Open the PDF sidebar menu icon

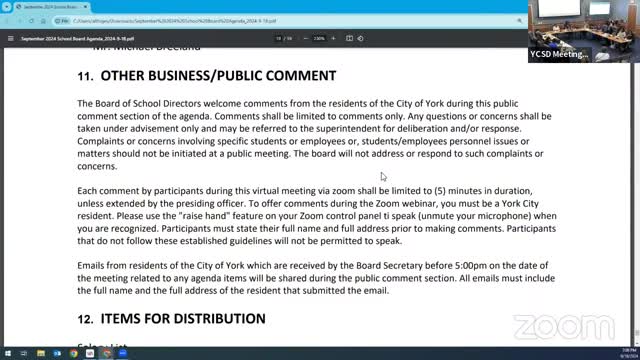pyautogui.click(x=11, y=38)
